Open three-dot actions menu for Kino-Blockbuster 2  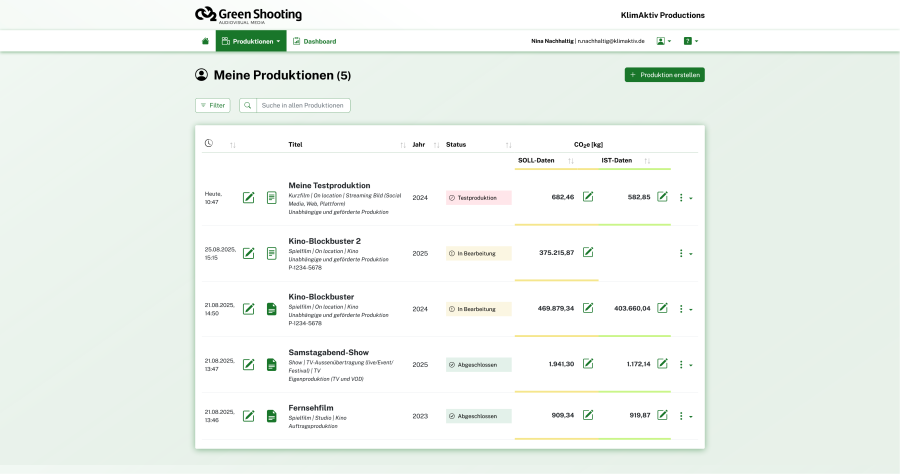point(684,254)
